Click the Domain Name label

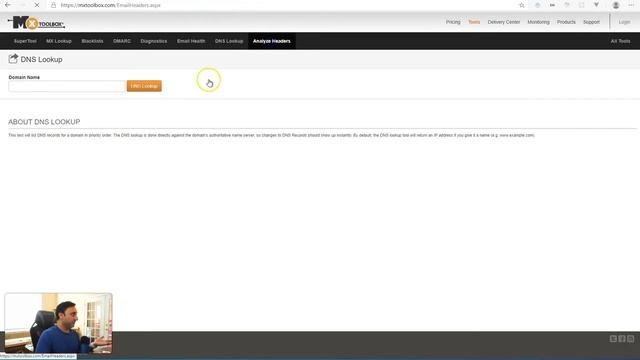[x=24, y=77]
